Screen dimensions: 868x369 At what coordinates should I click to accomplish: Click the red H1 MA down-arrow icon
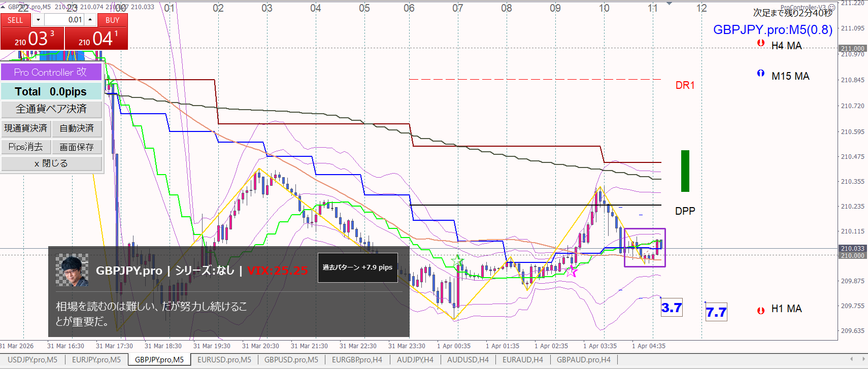[x=760, y=311]
